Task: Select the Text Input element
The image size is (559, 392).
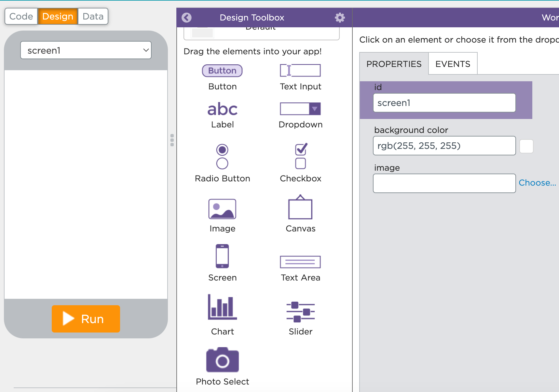Action: (x=300, y=71)
